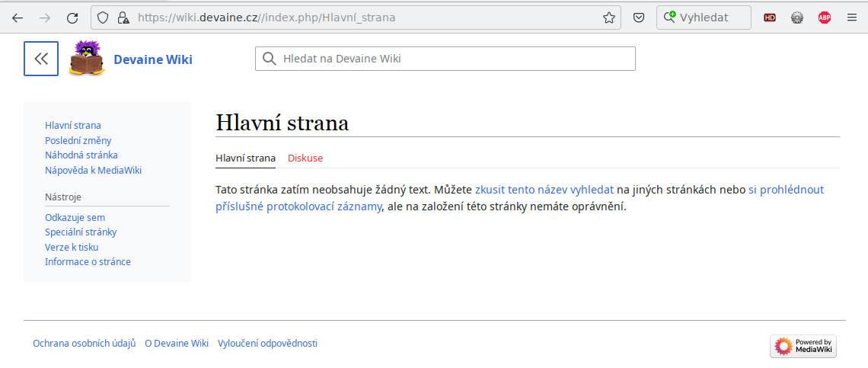
Task: Open the gear extension icon
Action: pyautogui.click(x=797, y=18)
